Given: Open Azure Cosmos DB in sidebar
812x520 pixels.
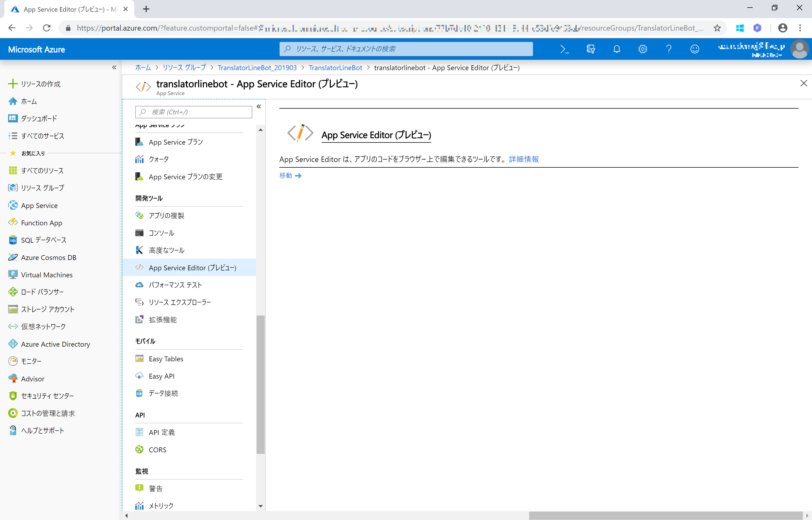Looking at the screenshot, I should click(48, 257).
